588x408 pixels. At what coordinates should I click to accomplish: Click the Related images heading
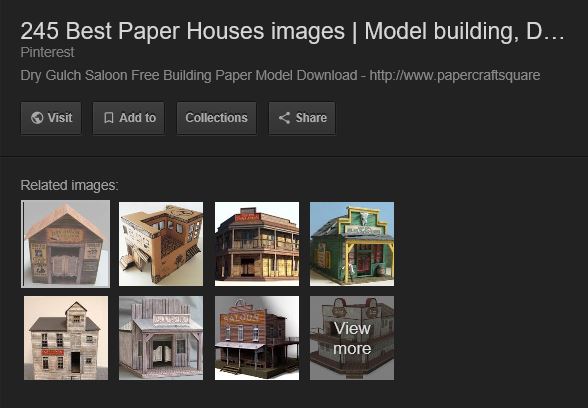click(x=69, y=185)
